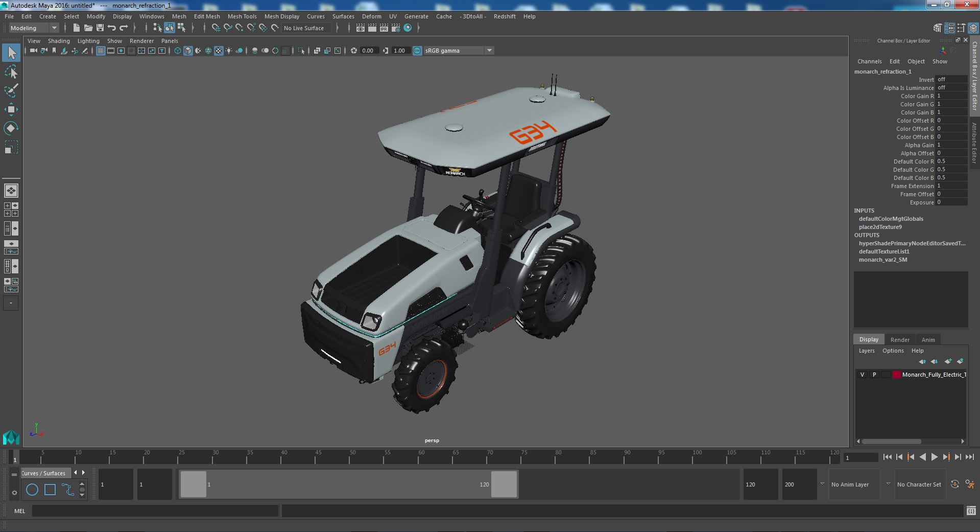Open the Layers menu in layer editor
The height and width of the screenshot is (532, 980).
866,351
